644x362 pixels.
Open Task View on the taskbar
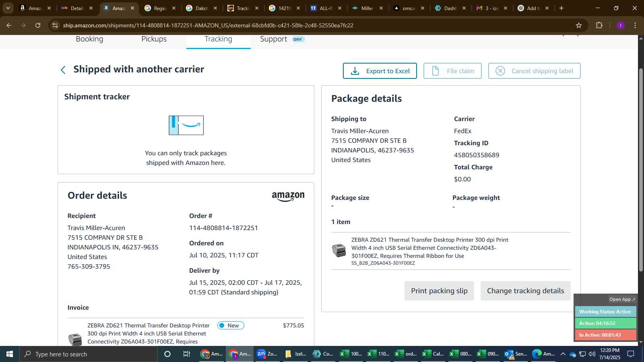pyautogui.click(x=187, y=354)
